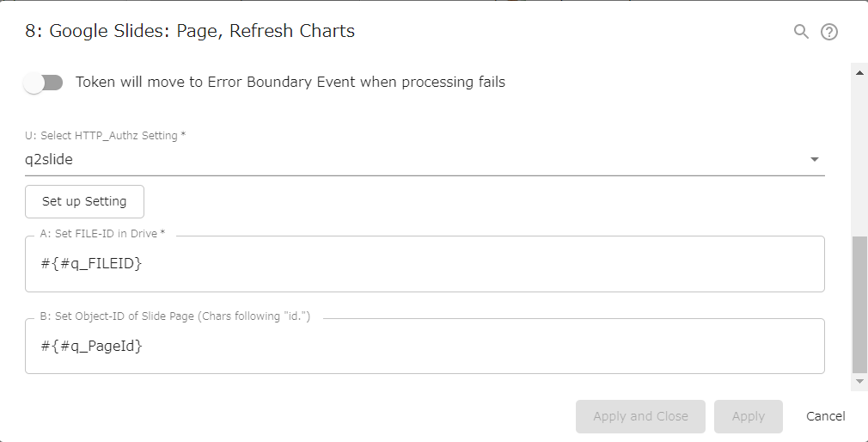The height and width of the screenshot is (442, 868).
Task: Click the 'Token will move to Error Boundary' label
Action: [x=290, y=83]
